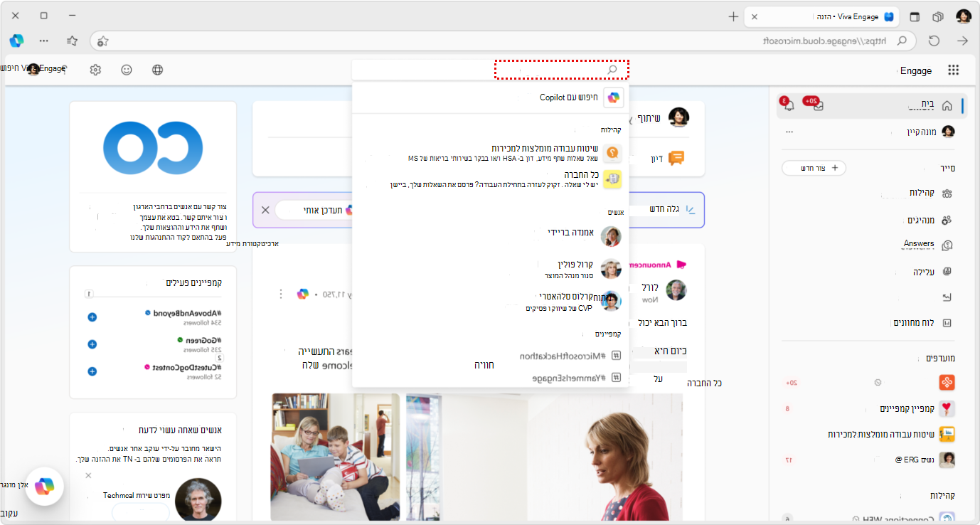Viewport: 980px width, 525px height.
Task: Open the Microsoft 365 app launcher grid
Action: (x=953, y=70)
